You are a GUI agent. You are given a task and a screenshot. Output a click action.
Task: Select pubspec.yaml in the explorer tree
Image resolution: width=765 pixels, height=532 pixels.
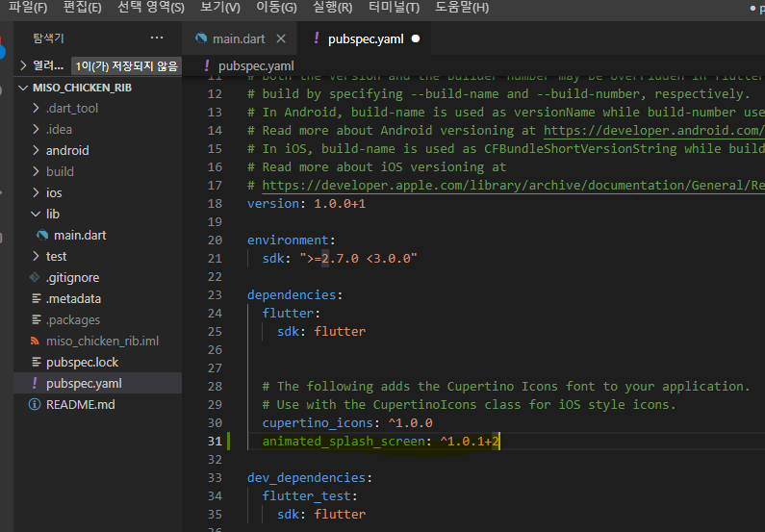(x=97, y=383)
